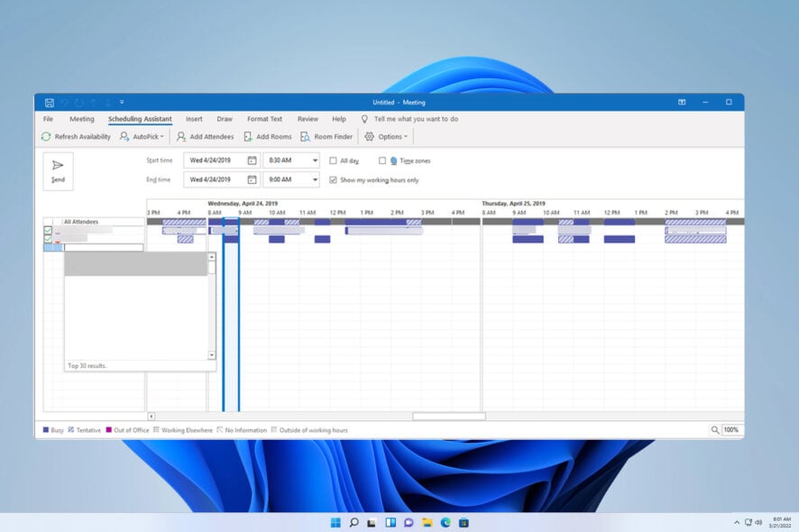The width and height of the screenshot is (799, 532).
Task: Select the Add Attendees icon
Action: (182, 136)
